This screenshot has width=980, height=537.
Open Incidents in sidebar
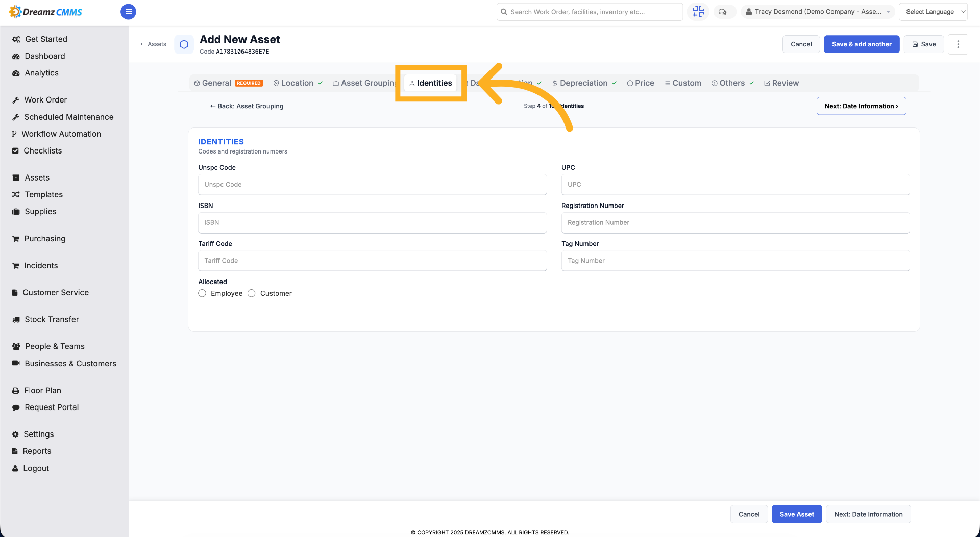pos(35,266)
